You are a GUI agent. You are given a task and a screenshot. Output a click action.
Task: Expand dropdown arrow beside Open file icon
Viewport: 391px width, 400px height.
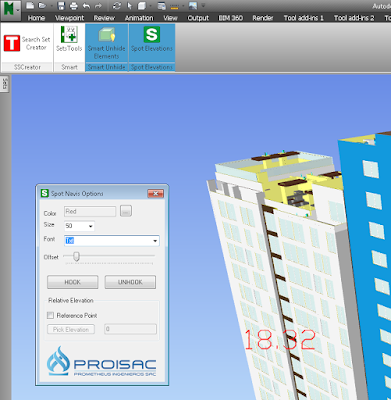pyautogui.click(x=52, y=6)
